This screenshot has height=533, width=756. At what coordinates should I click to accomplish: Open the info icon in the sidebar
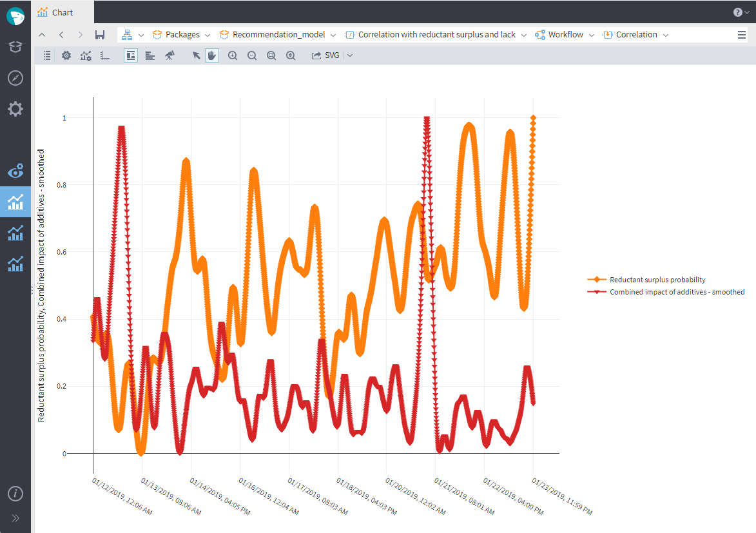[15, 494]
